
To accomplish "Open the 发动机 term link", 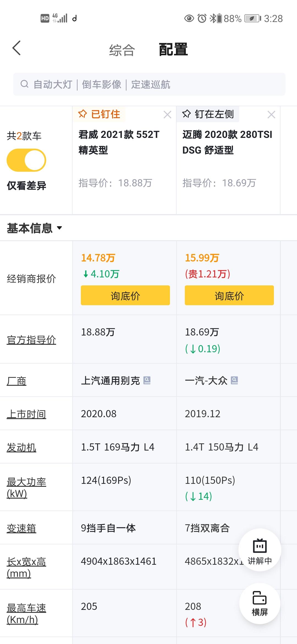I will pos(21,447).
